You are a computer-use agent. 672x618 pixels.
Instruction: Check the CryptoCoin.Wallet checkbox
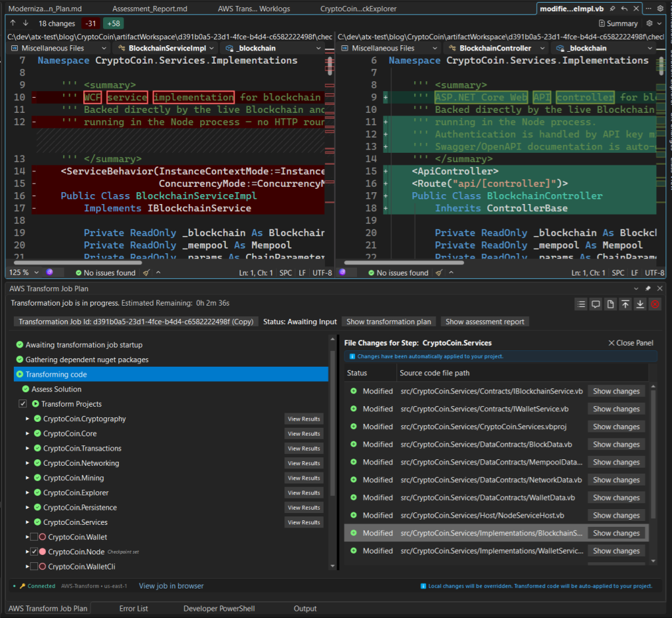point(34,537)
